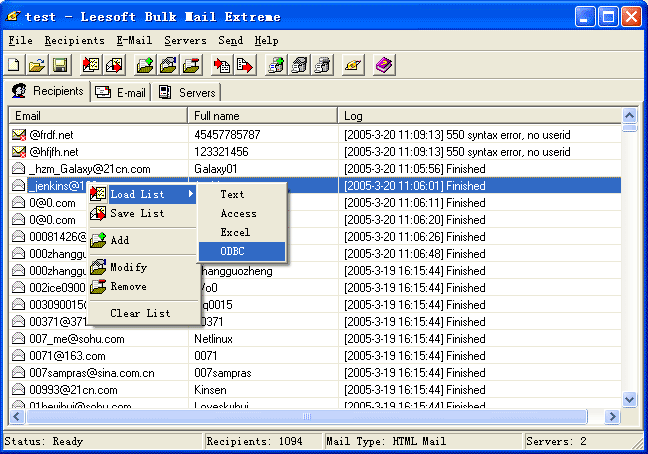
Task: Click the Remove server toolbar icon
Action: 323,65
